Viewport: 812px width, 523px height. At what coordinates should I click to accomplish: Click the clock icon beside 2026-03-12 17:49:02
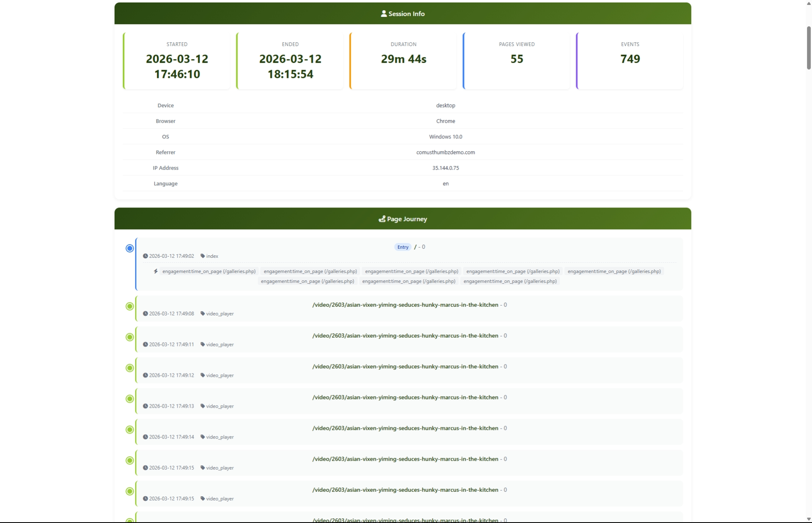coord(145,256)
